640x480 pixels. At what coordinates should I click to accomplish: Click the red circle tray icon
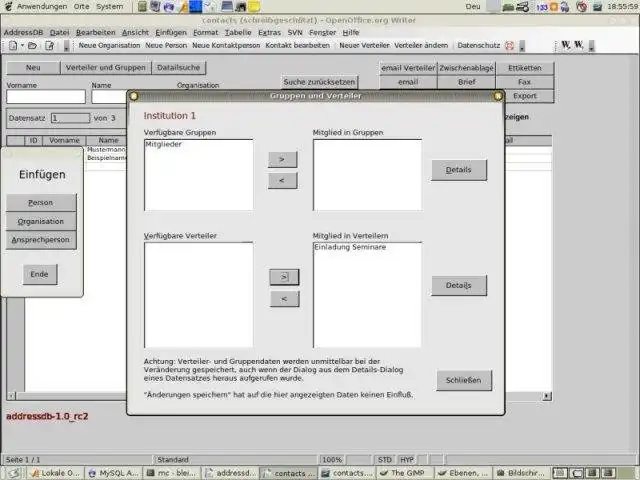coord(582,7)
